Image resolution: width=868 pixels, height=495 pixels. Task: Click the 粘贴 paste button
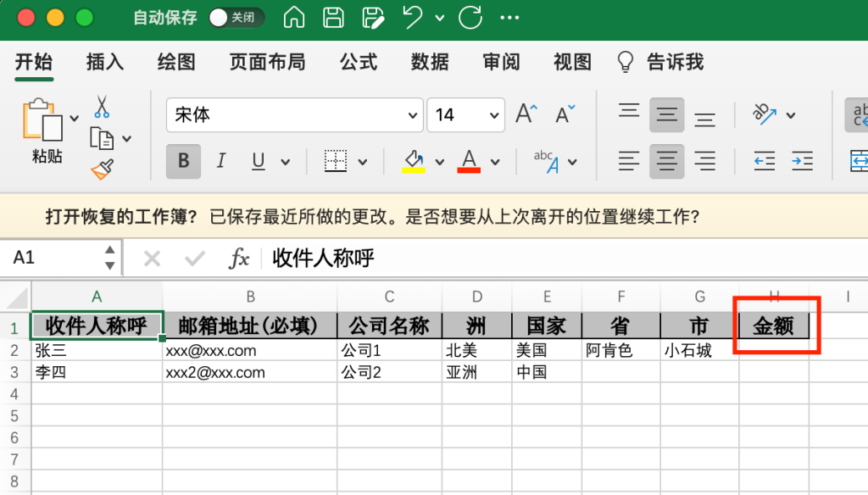tap(46, 130)
